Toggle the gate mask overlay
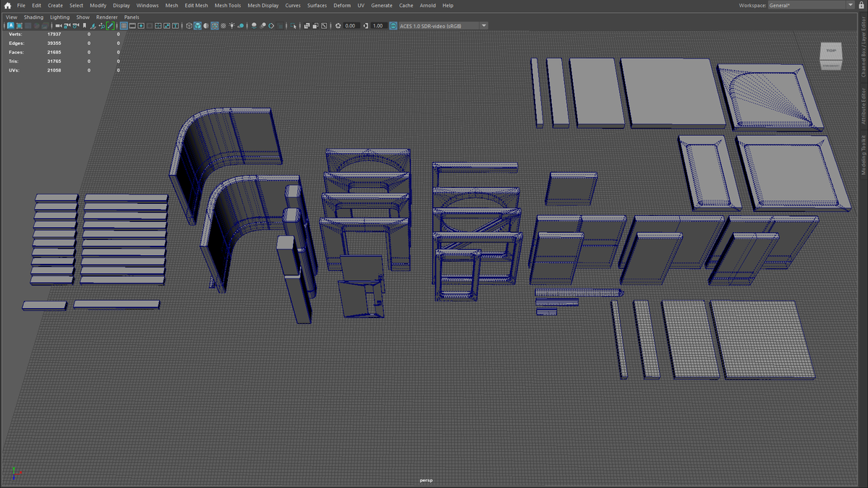Image resolution: width=868 pixels, height=488 pixels. click(x=149, y=26)
